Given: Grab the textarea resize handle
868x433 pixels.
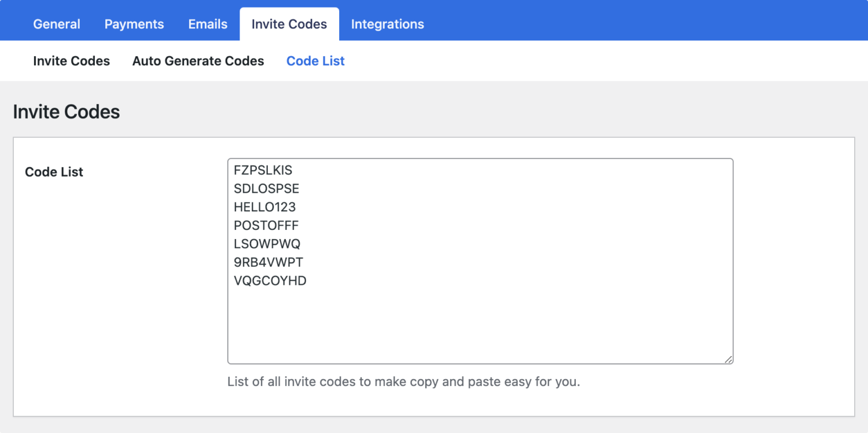Looking at the screenshot, I should click(729, 359).
